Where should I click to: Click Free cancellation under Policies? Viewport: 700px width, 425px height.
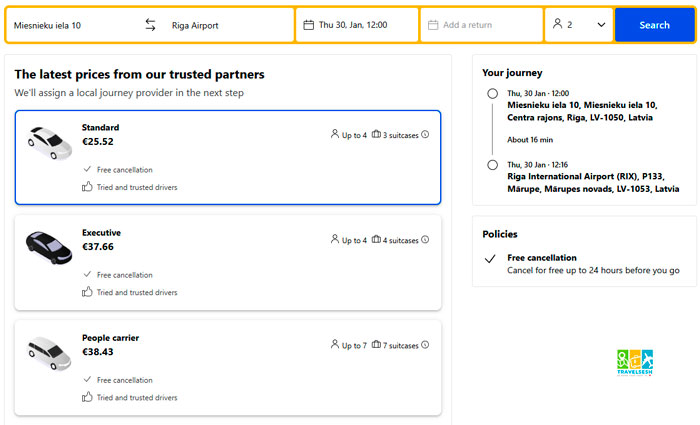tap(541, 258)
